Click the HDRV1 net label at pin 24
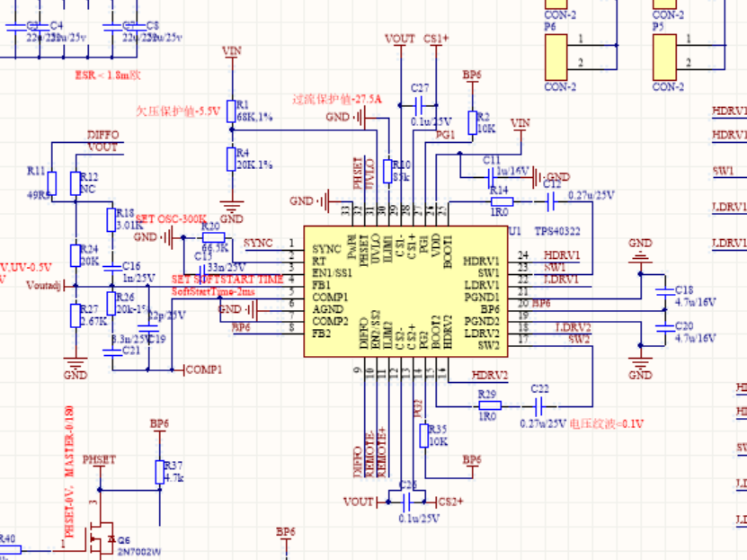The image size is (747, 560). click(x=562, y=255)
